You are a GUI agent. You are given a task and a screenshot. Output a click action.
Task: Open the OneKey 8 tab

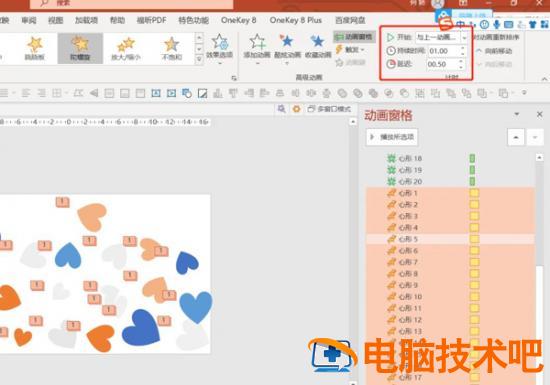pos(239,20)
